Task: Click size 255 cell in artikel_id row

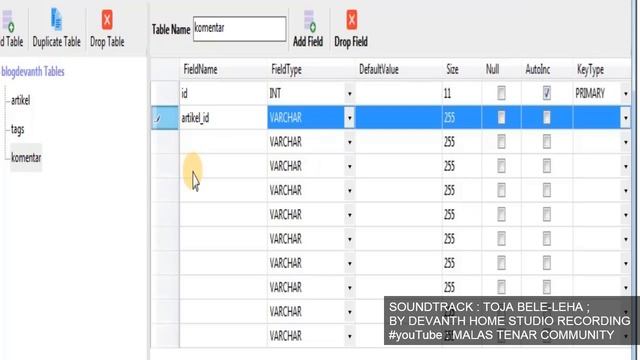Action: pyautogui.click(x=462, y=118)
